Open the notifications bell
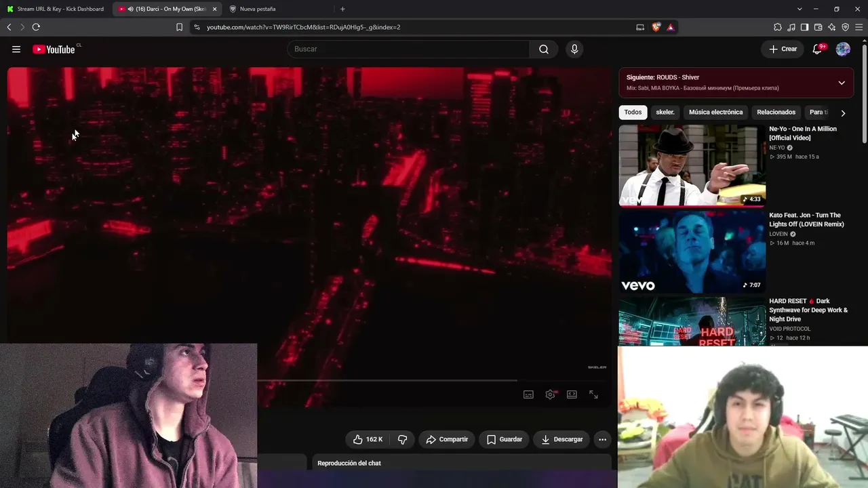Screen dimensions: 868x488 pyautogui.click(x=817, y=49)
